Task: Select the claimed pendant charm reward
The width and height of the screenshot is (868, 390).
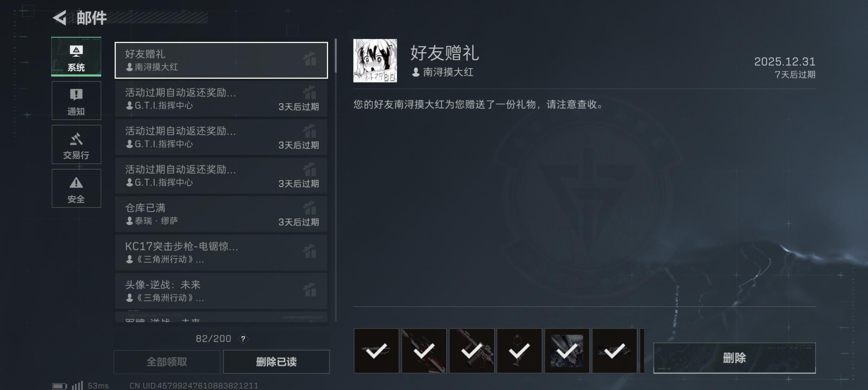Action: point(519,351)
